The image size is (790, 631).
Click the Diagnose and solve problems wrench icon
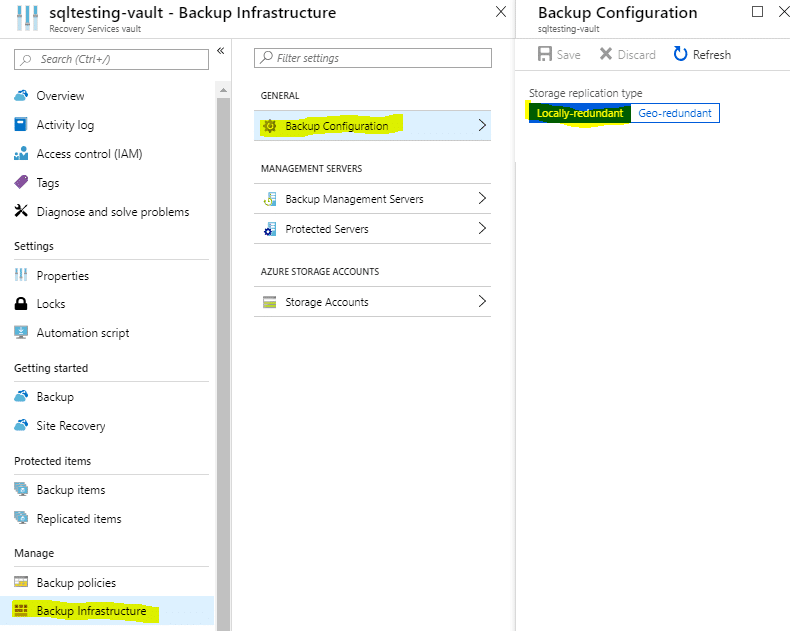(x=21, y=211)
